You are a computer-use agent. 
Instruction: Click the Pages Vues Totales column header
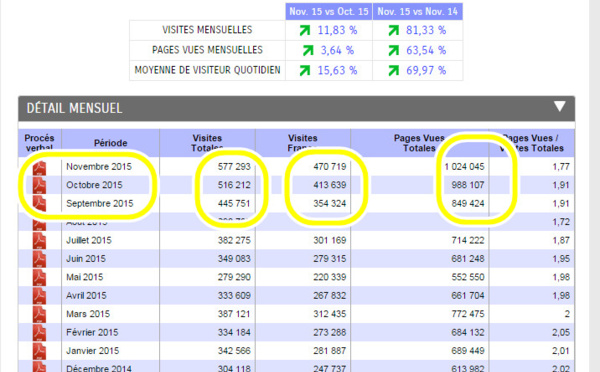pos(419,143)
